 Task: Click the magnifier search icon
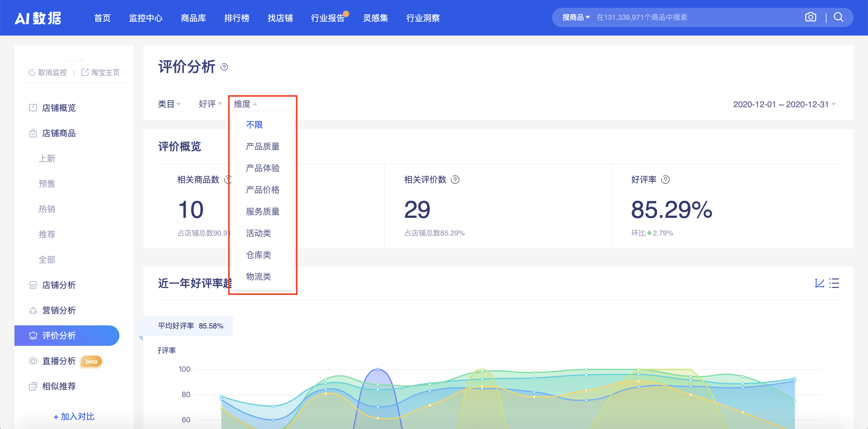838,17
